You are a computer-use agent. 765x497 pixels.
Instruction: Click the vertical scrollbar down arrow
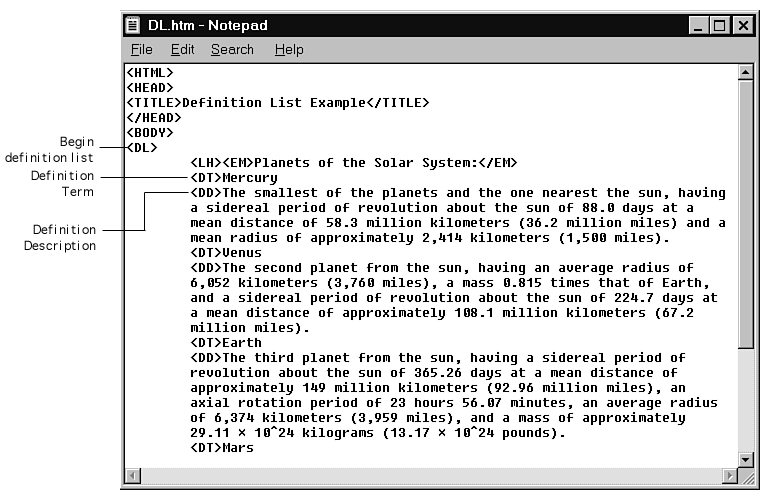coord(744,458)
